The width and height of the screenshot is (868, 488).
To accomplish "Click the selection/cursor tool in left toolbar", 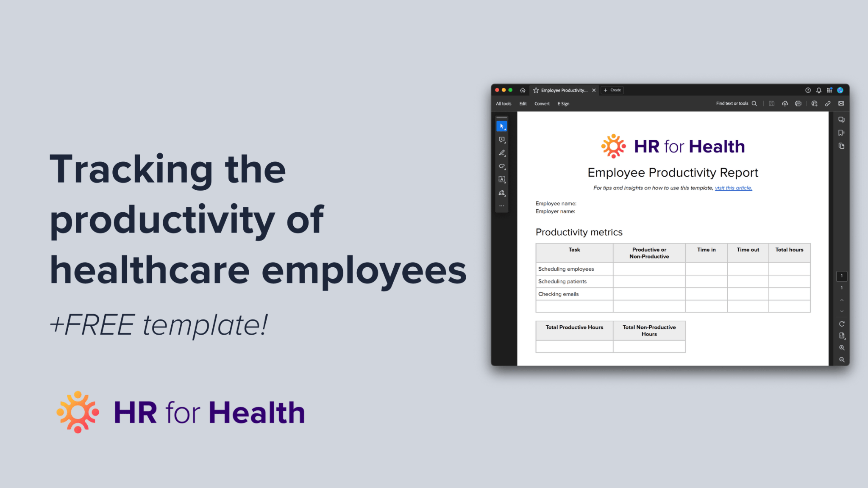I will click(x=501, y=126).
